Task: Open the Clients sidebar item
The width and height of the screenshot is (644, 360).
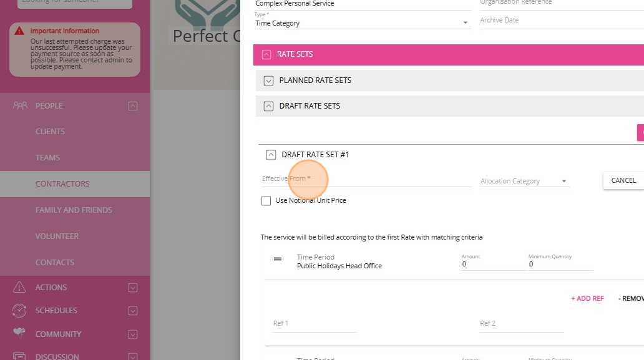Action: (x=75, y=132)
